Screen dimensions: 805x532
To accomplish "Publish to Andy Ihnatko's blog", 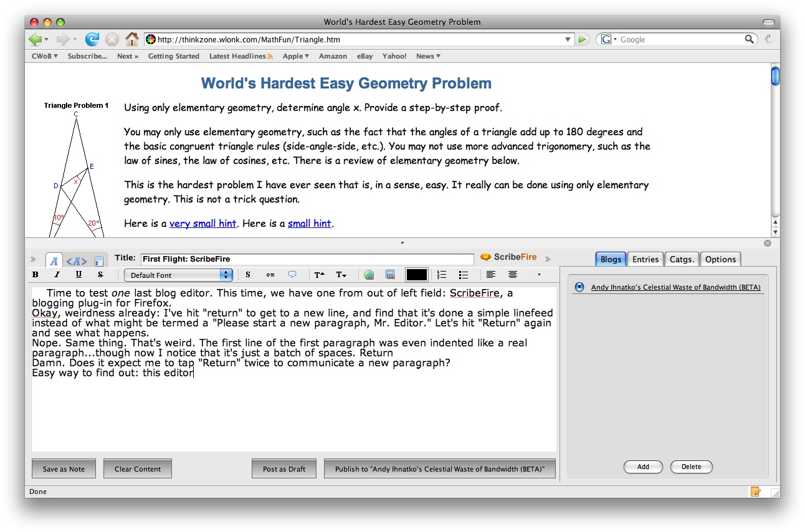I will tap(440, 468).
